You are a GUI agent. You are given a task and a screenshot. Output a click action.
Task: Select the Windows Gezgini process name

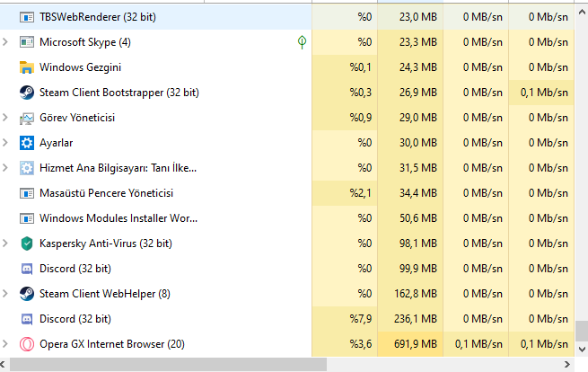click(80, 67)
